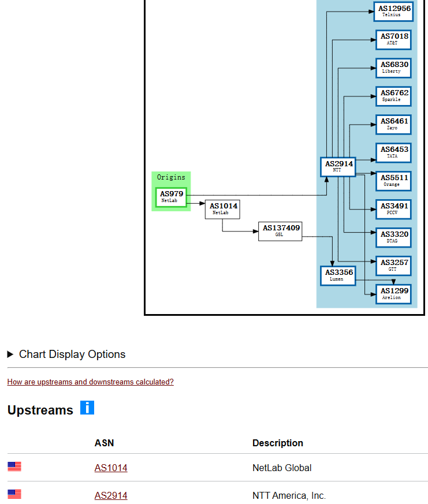Select the AS1014 NetLab graph node
This screenshot has height=504, width=428.
[x=222, y=209]
